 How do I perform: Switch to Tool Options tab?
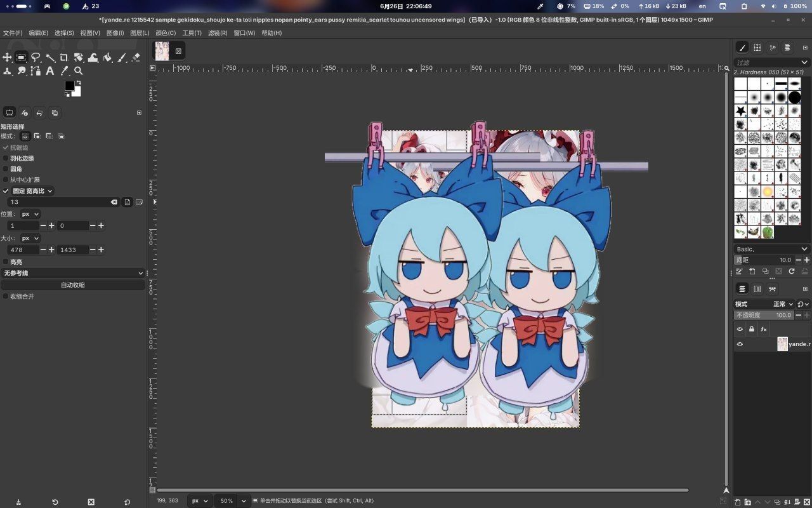point(10,112)
